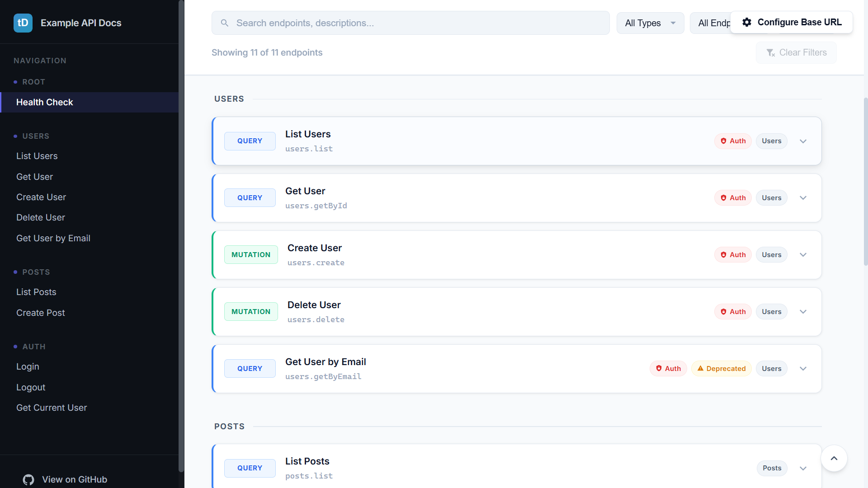Click the posts.list path text
This screenshot has height=488, width=868.
coord(309,476)
